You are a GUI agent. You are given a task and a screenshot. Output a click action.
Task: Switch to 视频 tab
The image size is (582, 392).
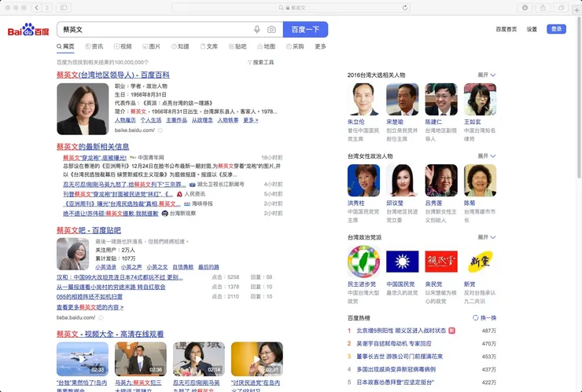[x=123, y=46]
